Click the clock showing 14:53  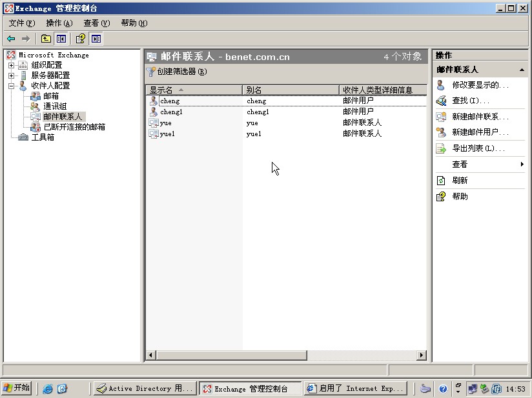pos(515,389)
